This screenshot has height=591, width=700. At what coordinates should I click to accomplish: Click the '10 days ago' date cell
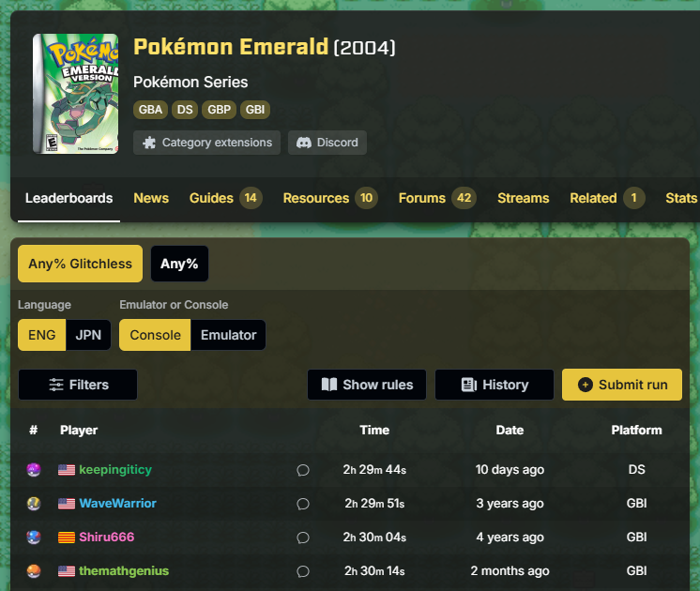510,470
